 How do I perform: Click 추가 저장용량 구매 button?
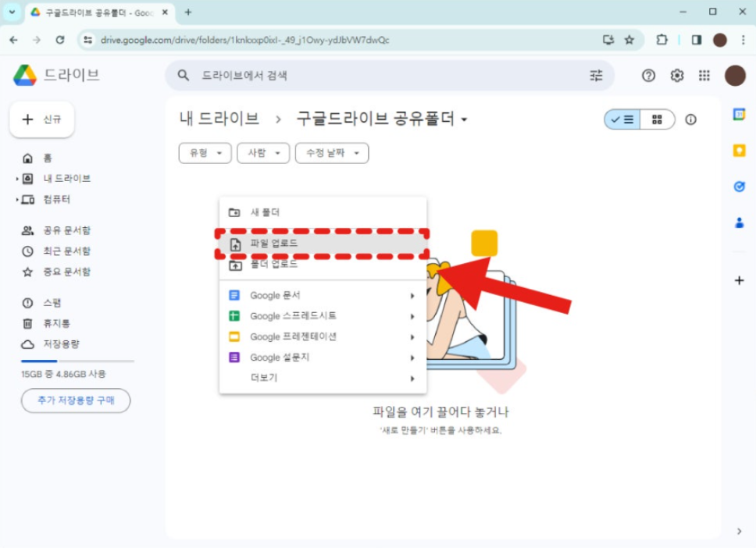[x=76, y=400]
